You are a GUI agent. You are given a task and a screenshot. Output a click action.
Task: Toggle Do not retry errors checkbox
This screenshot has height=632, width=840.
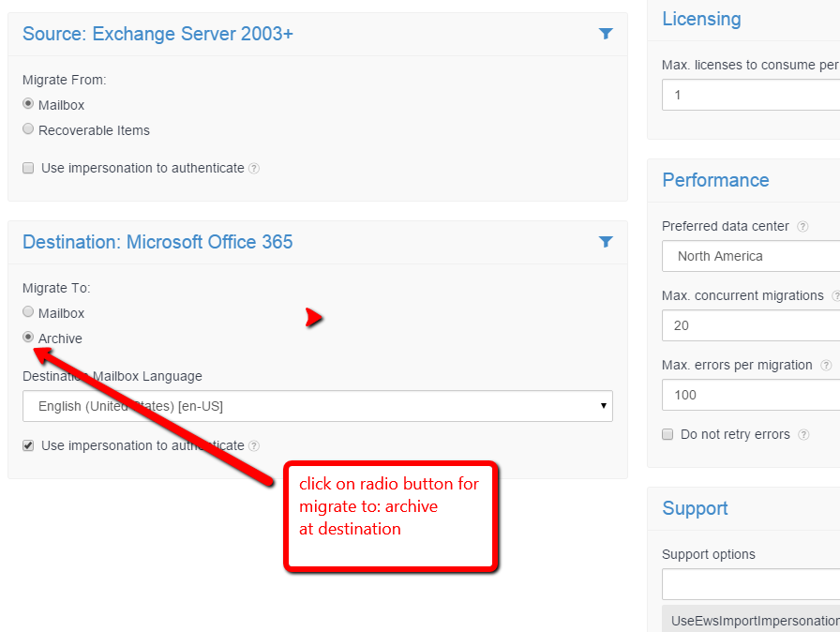click(x=667, y=434)
